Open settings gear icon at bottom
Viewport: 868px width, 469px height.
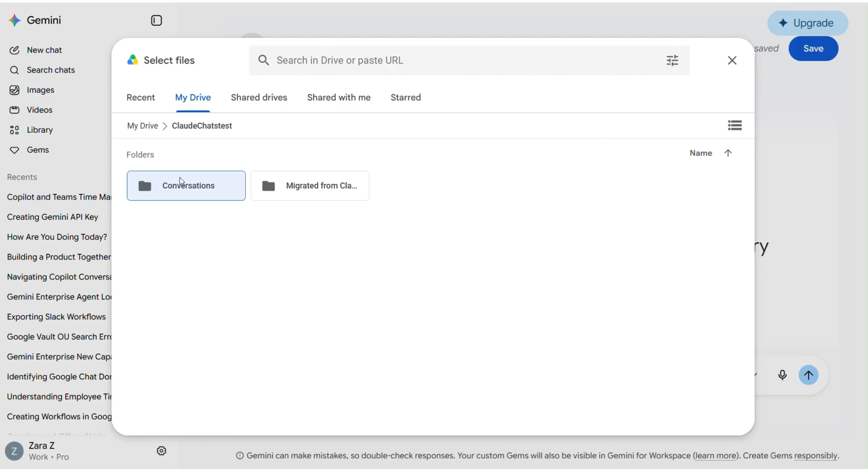pyautogui.click(x=162, y=451)
